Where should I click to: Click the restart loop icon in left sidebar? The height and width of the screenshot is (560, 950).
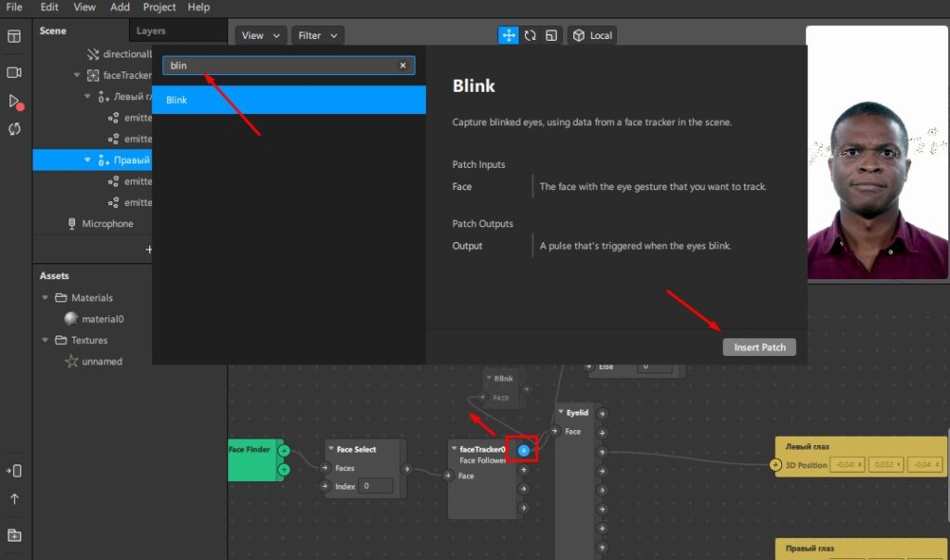point(14,129)
